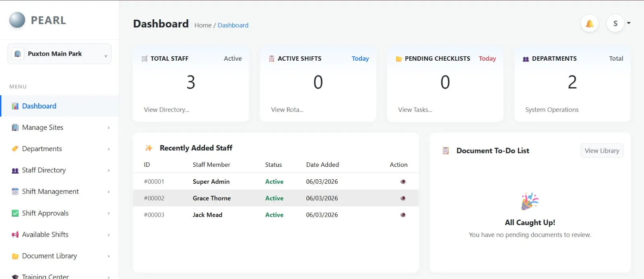Open the Shift Approvals menu item
644x279 pixels.
(60, 213)
